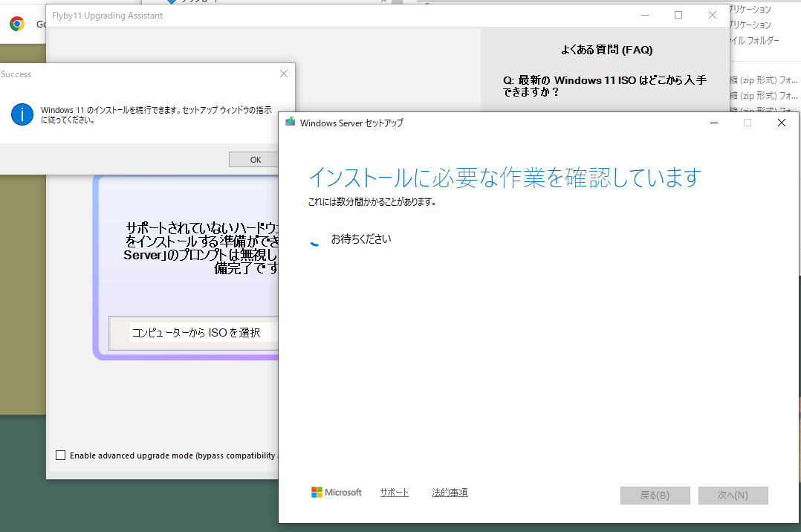Minimize the Windows Server セットアップ window
This screenshot has width=801, height=532.
[713, 123]
